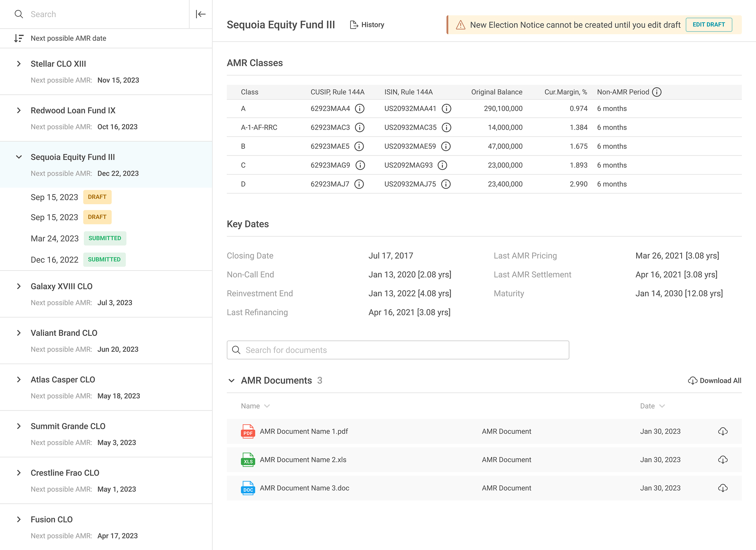Click the info icon next to CUSIP 62923MAJ7
756x550 pixels.
(x=359, y=184)
